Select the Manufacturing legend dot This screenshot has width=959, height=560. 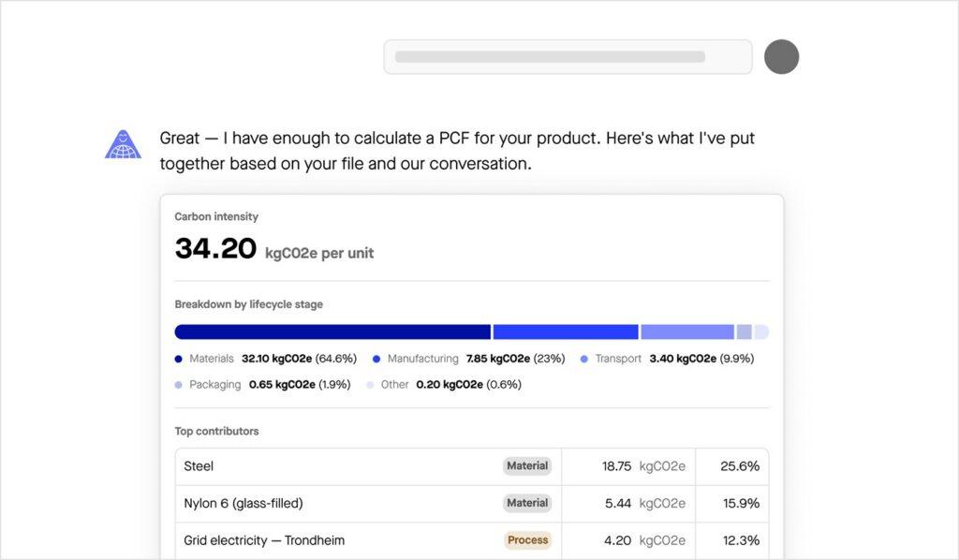click(x=376, y=360)
